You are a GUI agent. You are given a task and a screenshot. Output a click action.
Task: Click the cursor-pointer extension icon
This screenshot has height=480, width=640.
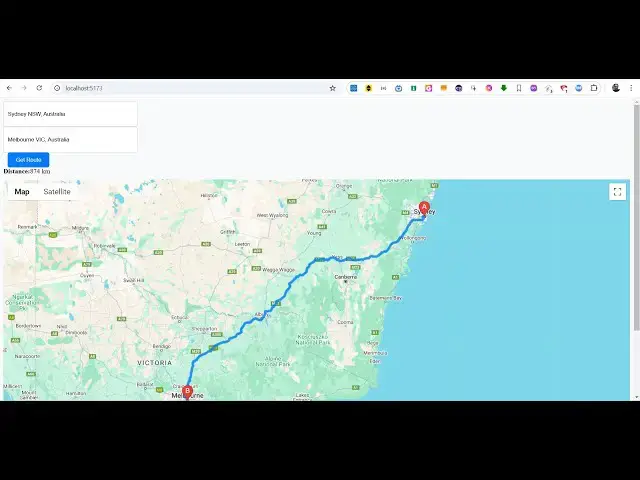[x=473, y=88]
